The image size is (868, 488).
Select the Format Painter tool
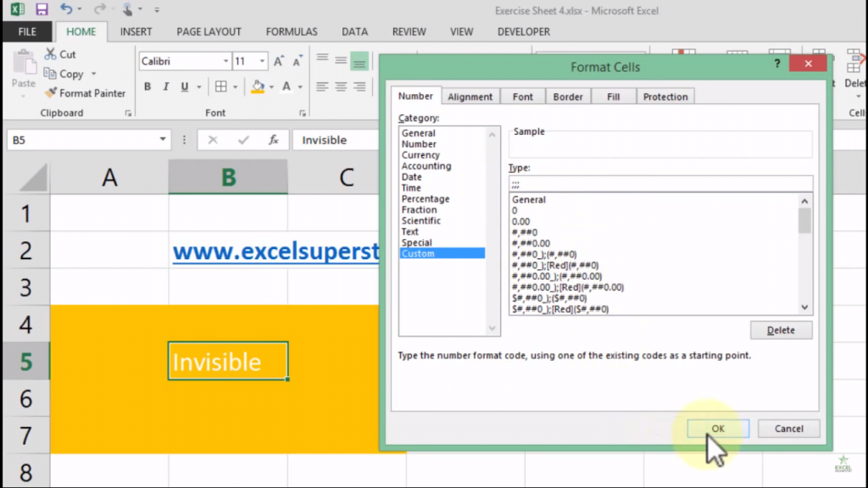tap(85, 93)
